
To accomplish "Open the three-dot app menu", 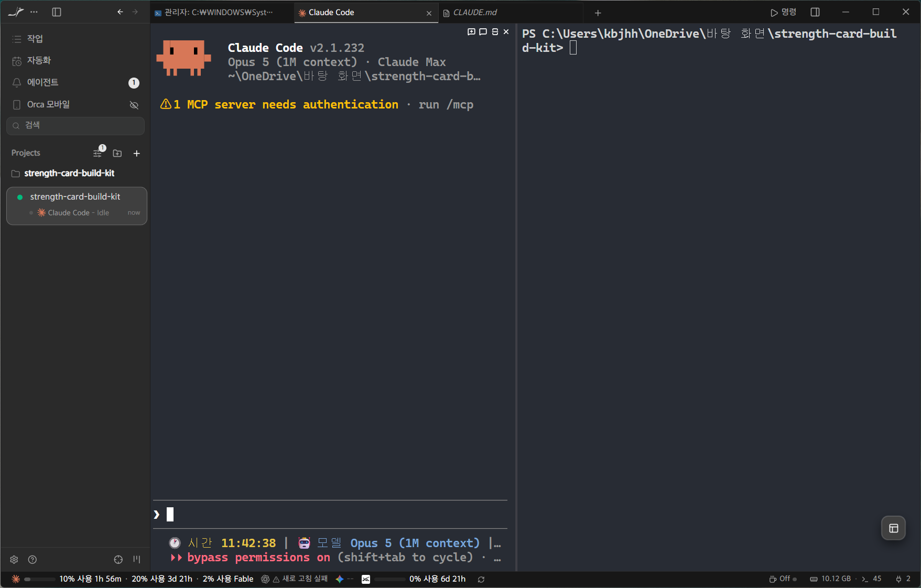I will click(x=34, y=12).
